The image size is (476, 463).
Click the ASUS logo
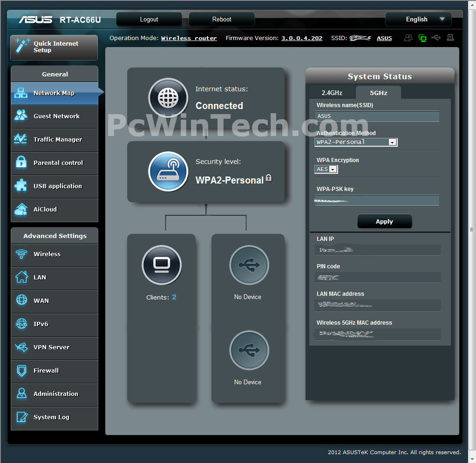tap(35, 20)
